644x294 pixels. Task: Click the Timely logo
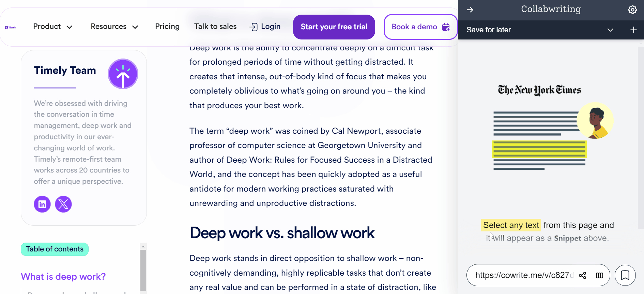point(10,27)
